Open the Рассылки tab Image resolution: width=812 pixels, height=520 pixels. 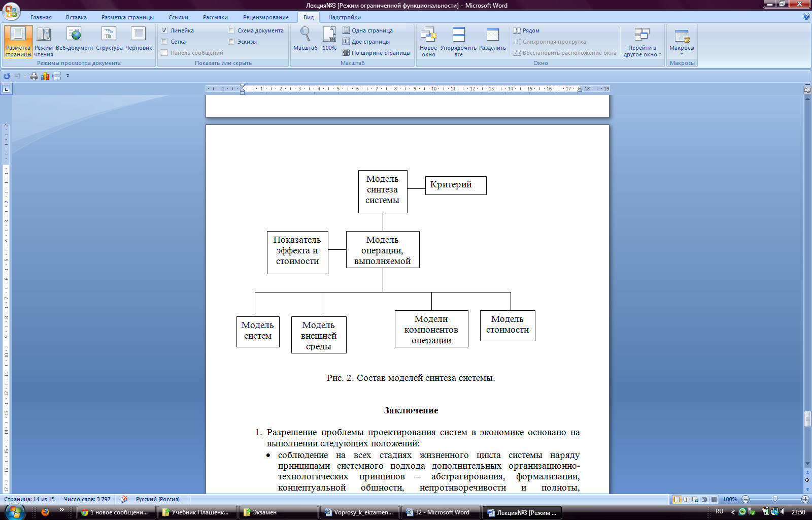tap(215, 17)
